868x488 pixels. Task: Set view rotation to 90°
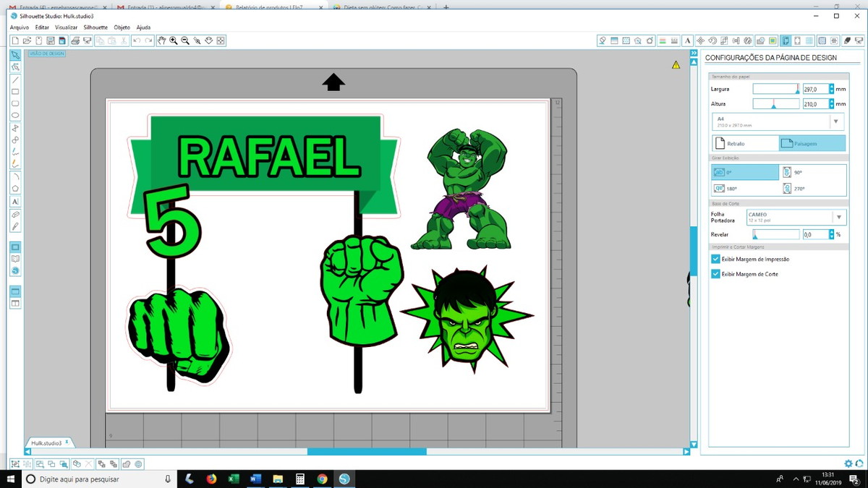click(x=812, y=172)
